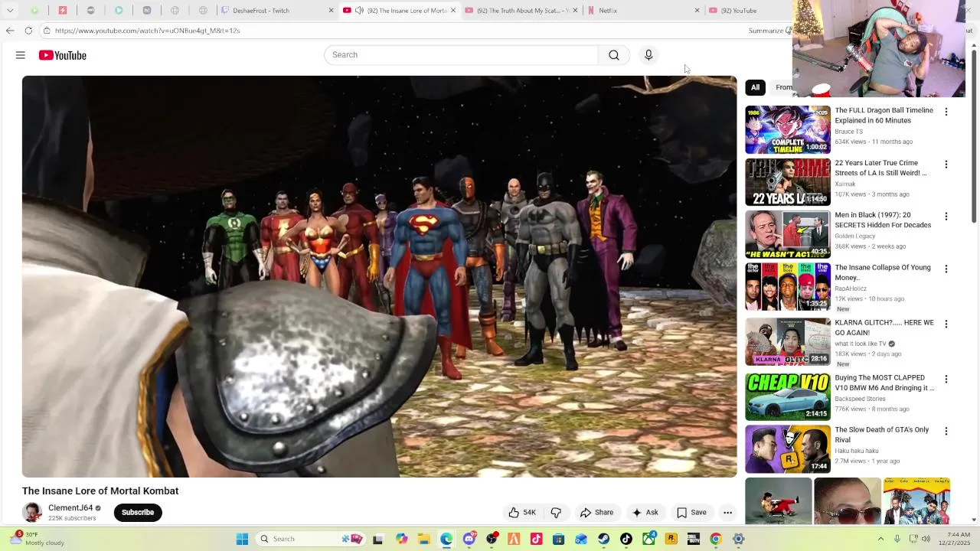Open the Ask AI sparkle button

click(x=645, y=513)
